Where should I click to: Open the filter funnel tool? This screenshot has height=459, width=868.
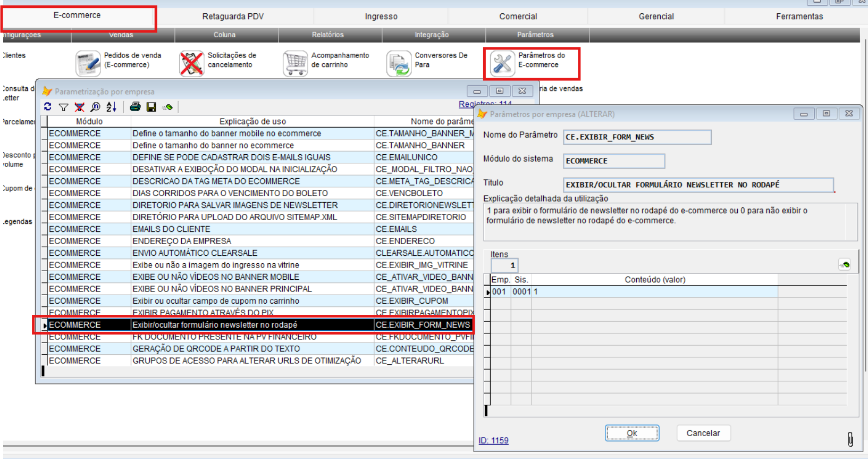tap(63, 107)
